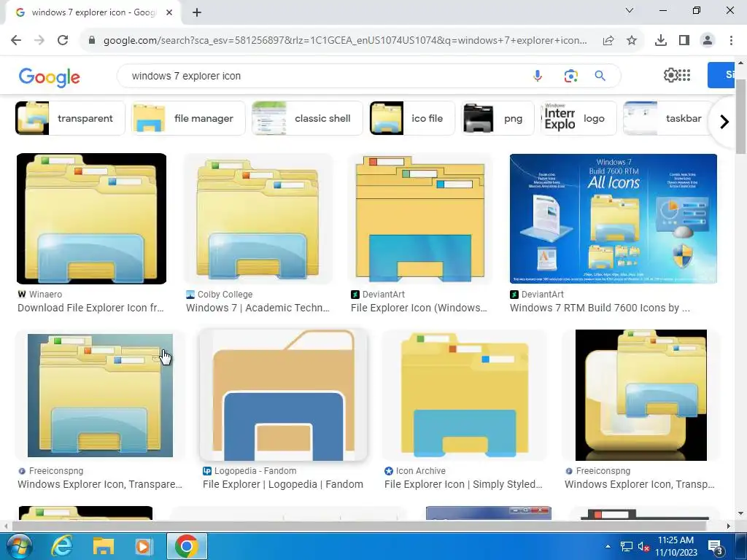Reload the current page
This screenshot has height=560, width=747.
coord(63,40)
